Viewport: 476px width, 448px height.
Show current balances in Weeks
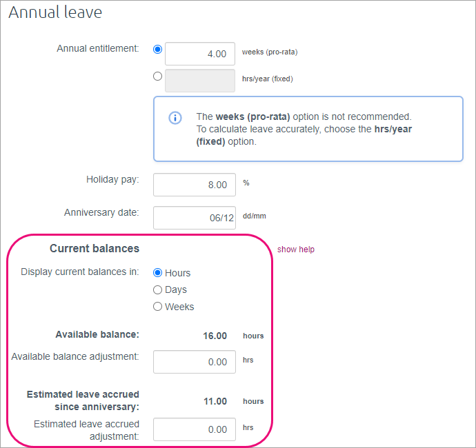(158, 307)
